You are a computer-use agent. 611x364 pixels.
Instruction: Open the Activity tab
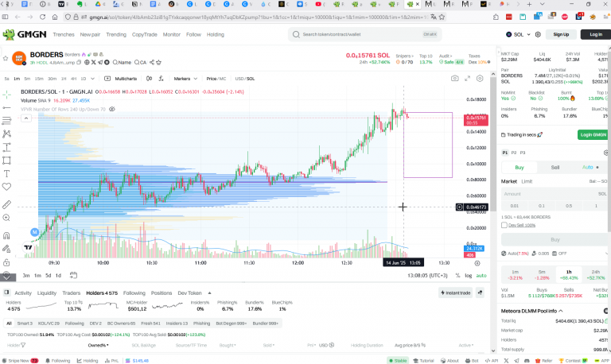click(23, 292)
